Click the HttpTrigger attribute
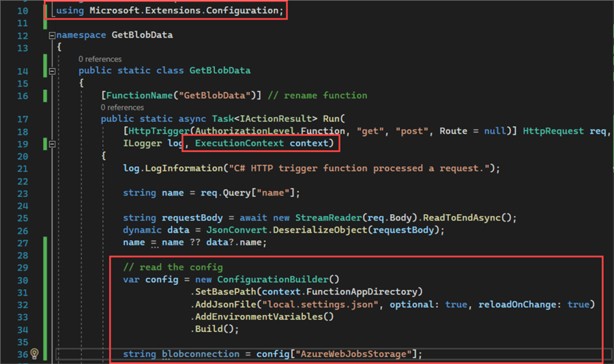Image resolution: width=614 pixels, height=364 pixels. (x=159, y=131)
